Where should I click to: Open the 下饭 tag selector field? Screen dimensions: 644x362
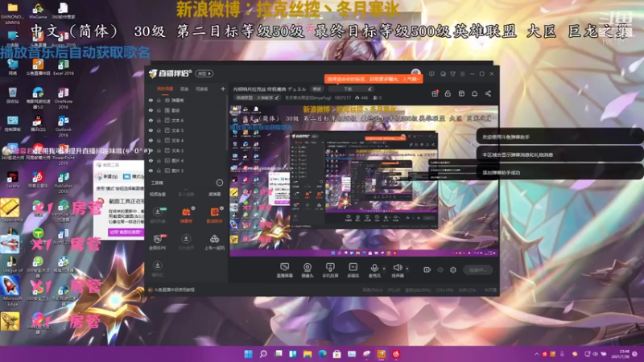tap(351, 88)
